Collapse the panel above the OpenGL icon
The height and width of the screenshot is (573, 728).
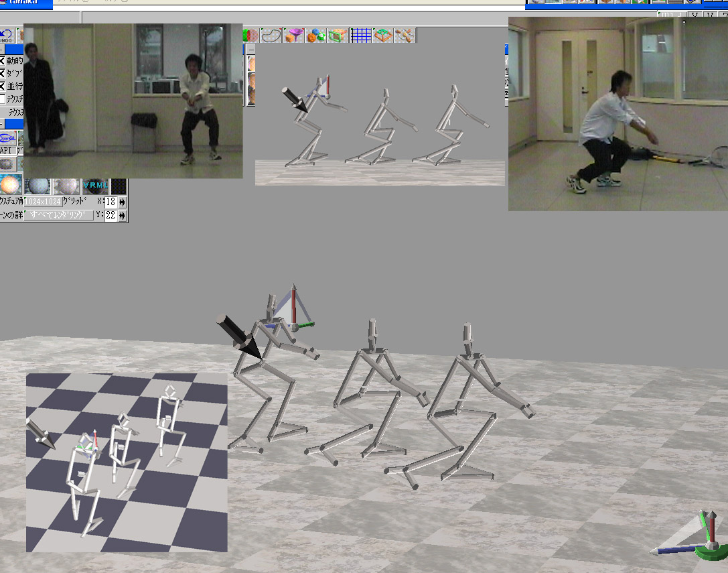[2, 123]
